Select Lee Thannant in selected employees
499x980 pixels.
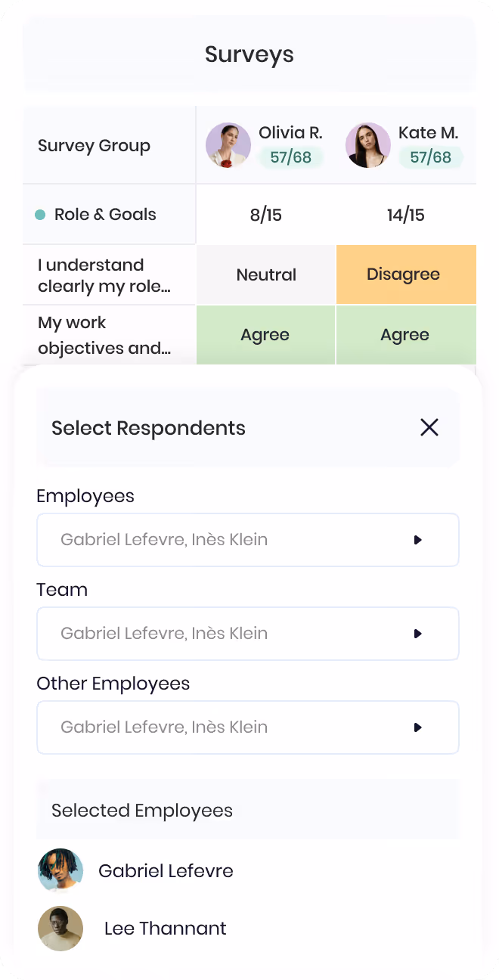166,929
